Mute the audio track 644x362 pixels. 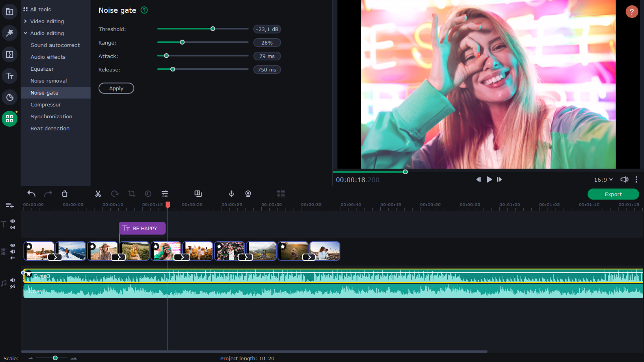pos(13,280)
